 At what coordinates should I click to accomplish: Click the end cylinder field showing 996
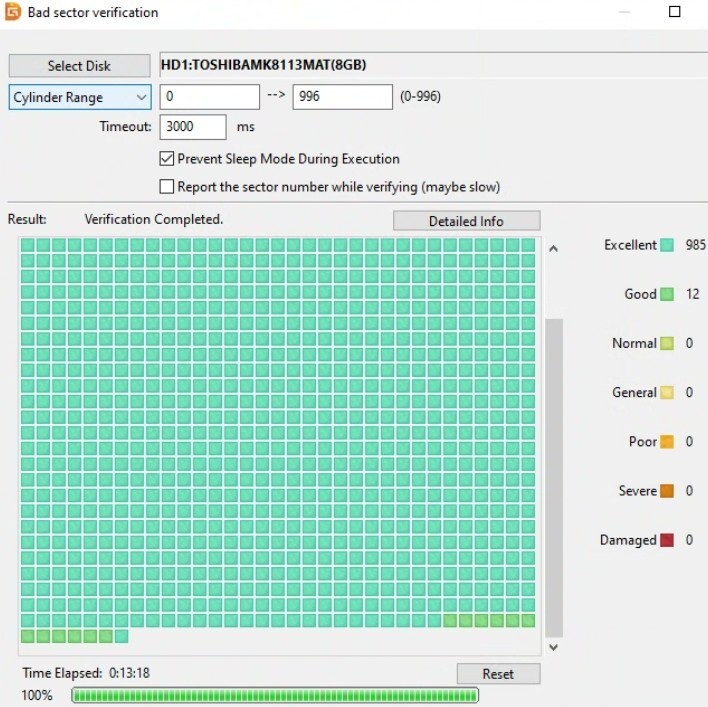342,97
